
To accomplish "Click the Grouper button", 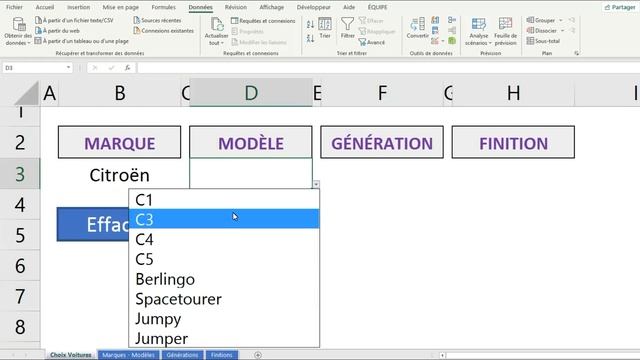I will point(541,20).
